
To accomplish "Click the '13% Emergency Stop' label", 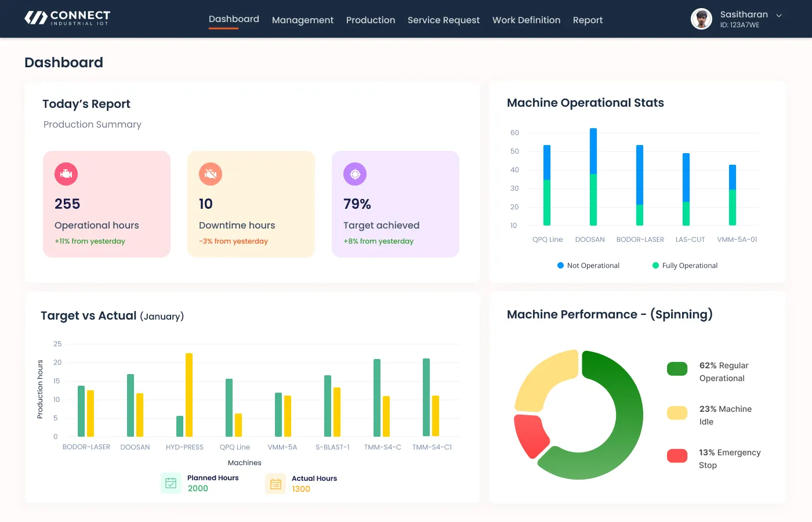I will 730,459.
